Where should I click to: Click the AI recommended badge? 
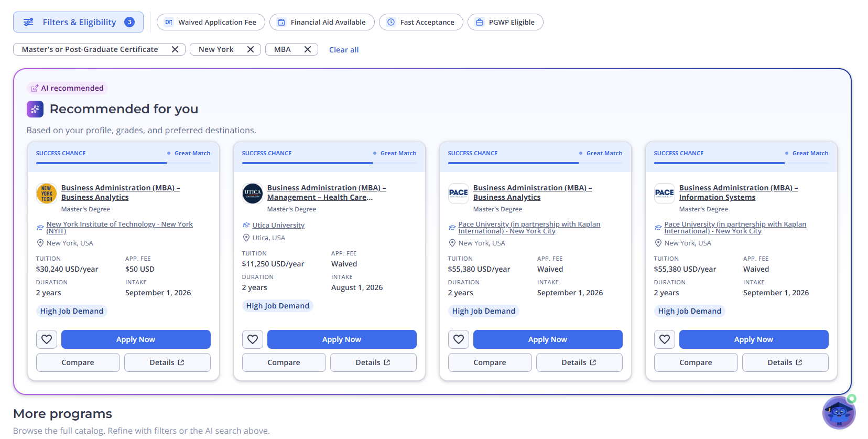tap(67, 88)
